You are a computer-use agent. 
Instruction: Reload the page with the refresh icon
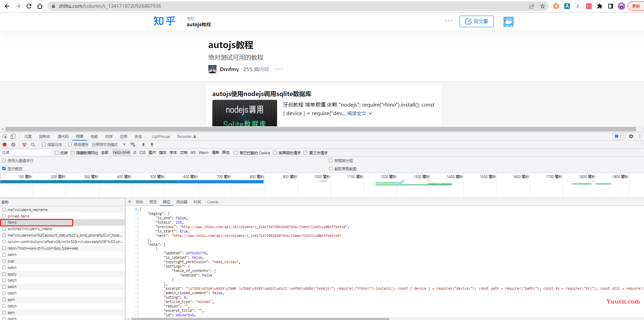(x=29, y=6)
